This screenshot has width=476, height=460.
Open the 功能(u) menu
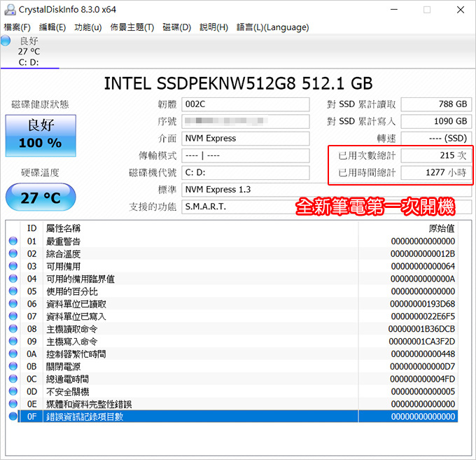point(88,27)
